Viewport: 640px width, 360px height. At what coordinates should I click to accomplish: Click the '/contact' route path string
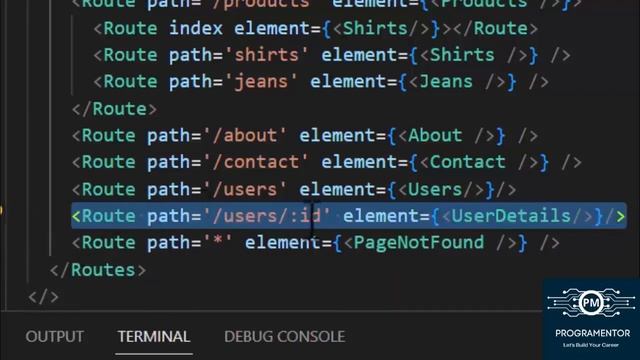pyautogui.click(x=256, y=162)
